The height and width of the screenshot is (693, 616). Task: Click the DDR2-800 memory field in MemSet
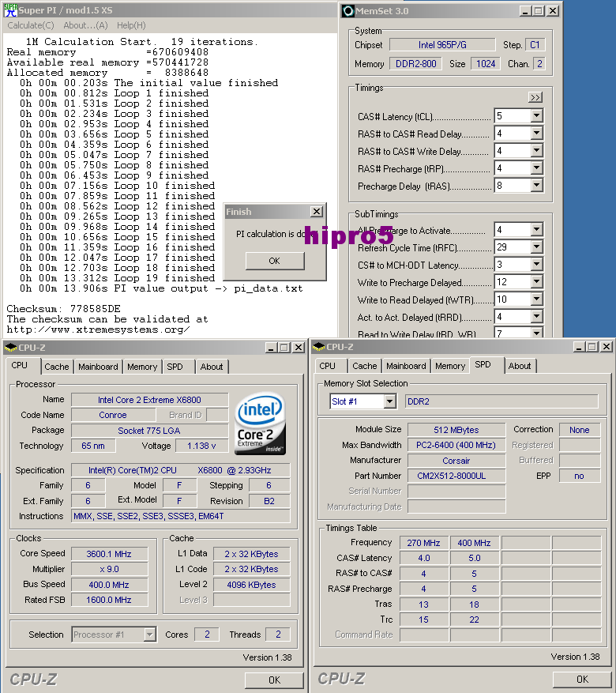415,64
